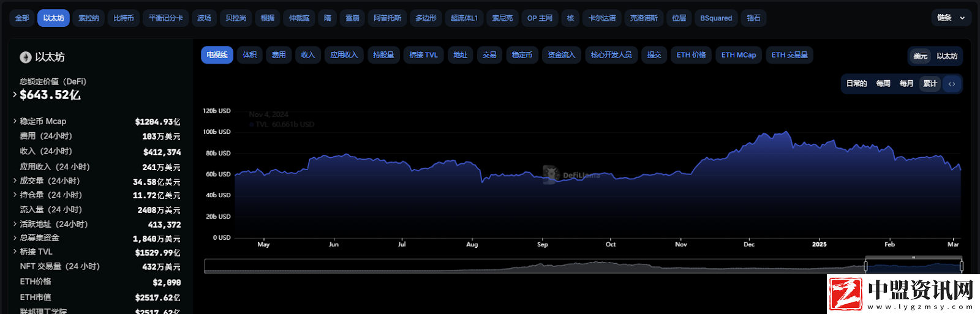This screenshot has height=314, width=980.
Task: Toggle the 累计 cumulative view
Action: [x=930, y=84]
